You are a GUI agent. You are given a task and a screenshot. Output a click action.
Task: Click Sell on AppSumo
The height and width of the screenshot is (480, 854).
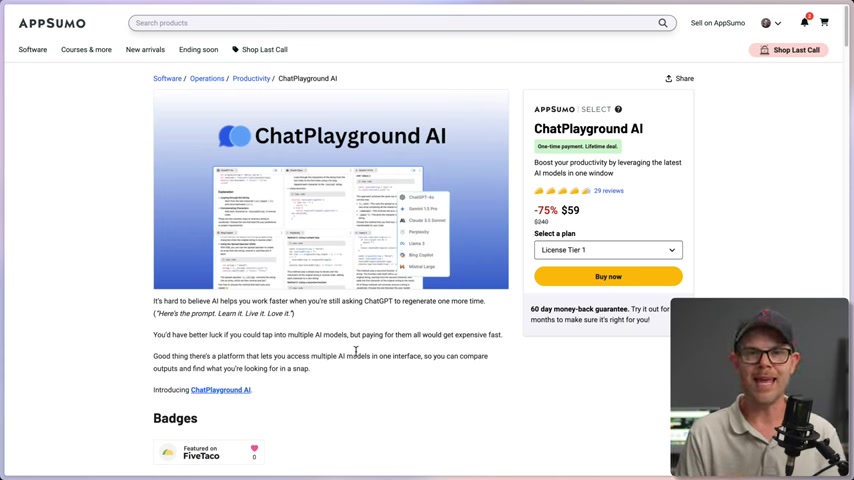tap(718, 23)
